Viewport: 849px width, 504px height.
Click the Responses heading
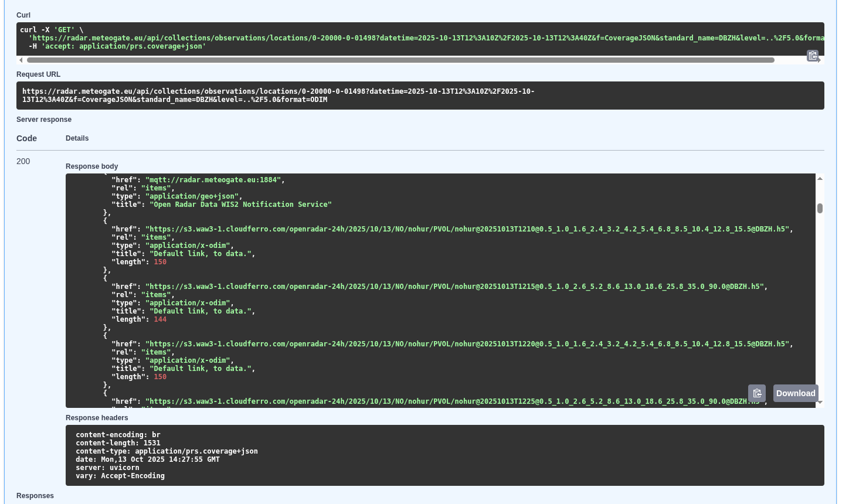pyautogui.click(x=35, y=496)
